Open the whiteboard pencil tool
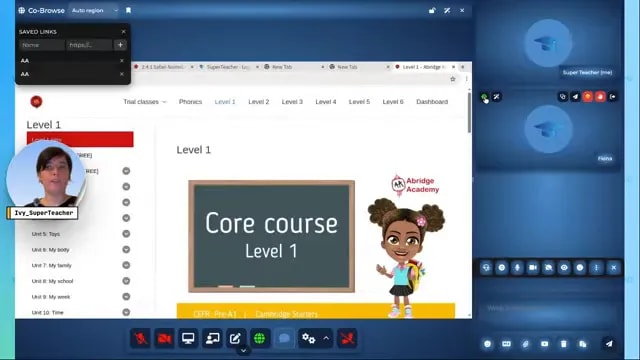 [236, 338]
